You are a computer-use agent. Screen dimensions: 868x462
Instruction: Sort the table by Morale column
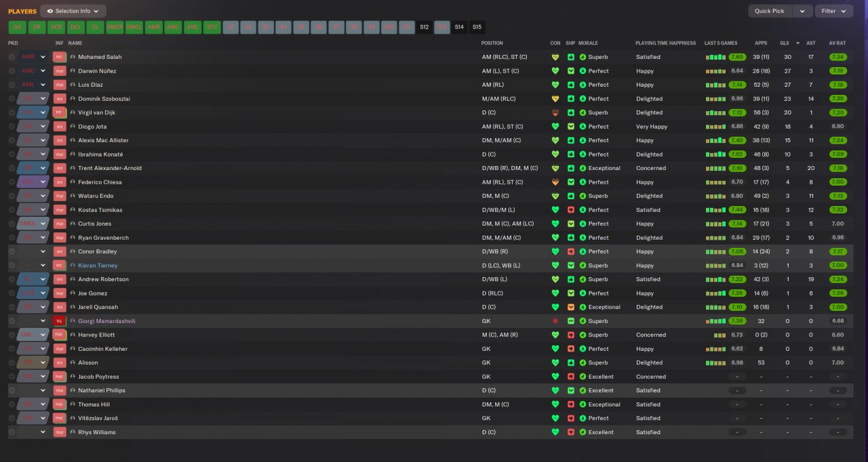(x=588, y=43)
